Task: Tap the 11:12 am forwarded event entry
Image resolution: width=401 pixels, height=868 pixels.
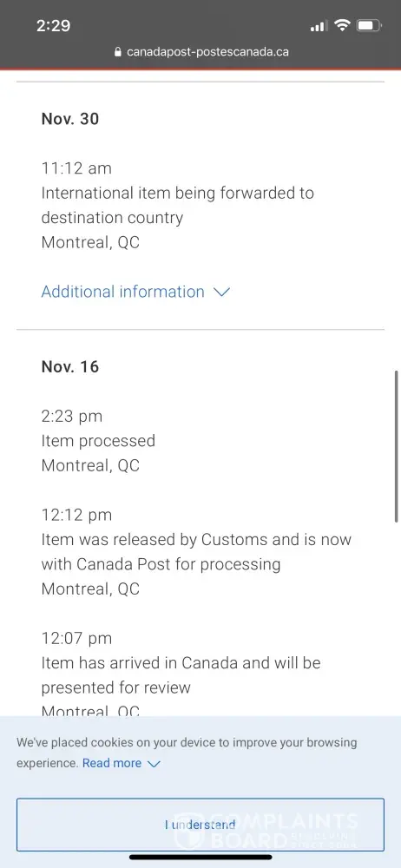Action: pyautogui.click(x=177, y=206)
